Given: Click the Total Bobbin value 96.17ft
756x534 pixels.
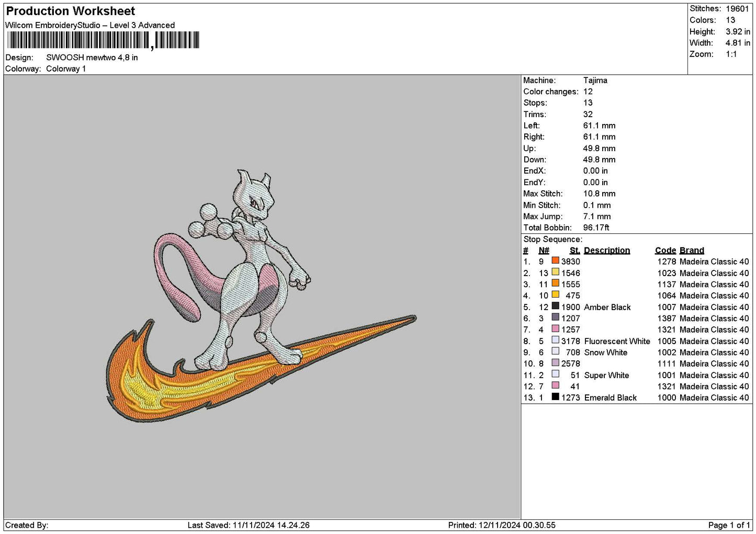Looking at the screenshot, I should pyautogui.click(x=596, y=228).
